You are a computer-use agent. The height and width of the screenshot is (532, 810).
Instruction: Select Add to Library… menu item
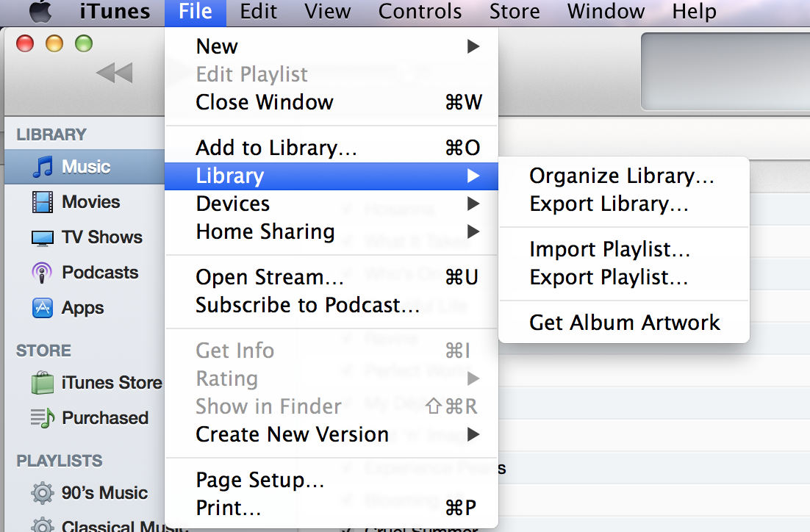pyautogui.click(x=276, y=148)
